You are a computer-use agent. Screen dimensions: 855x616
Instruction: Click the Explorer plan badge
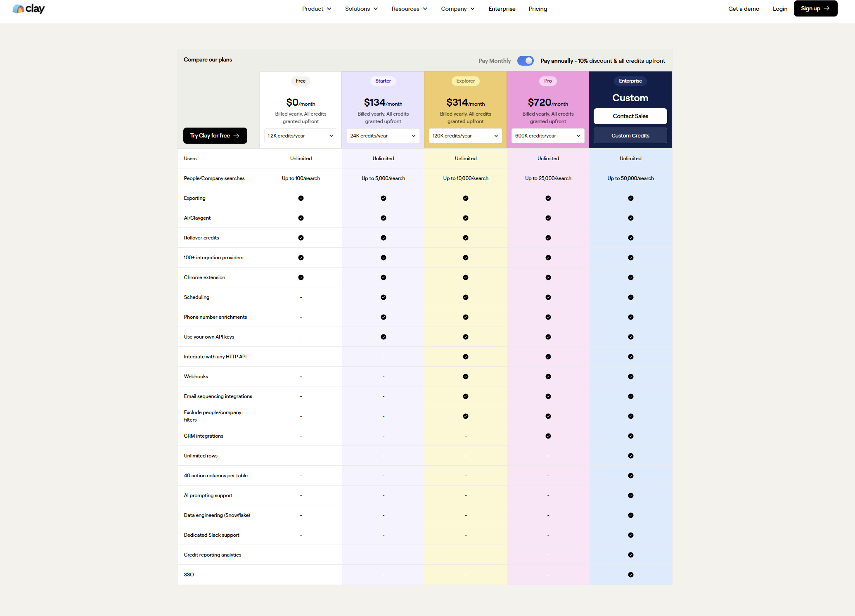(465, 81)
